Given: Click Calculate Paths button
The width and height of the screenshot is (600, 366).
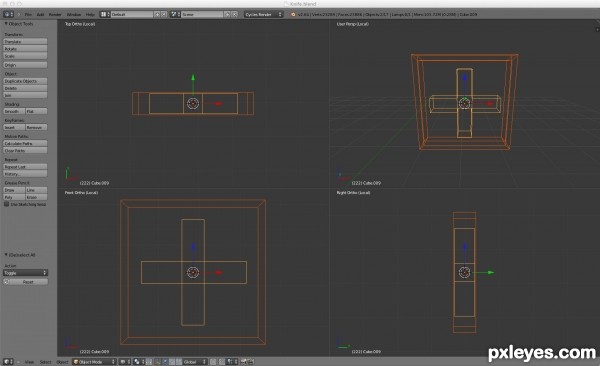Looking at the screenshot, I should pos(25,144).
